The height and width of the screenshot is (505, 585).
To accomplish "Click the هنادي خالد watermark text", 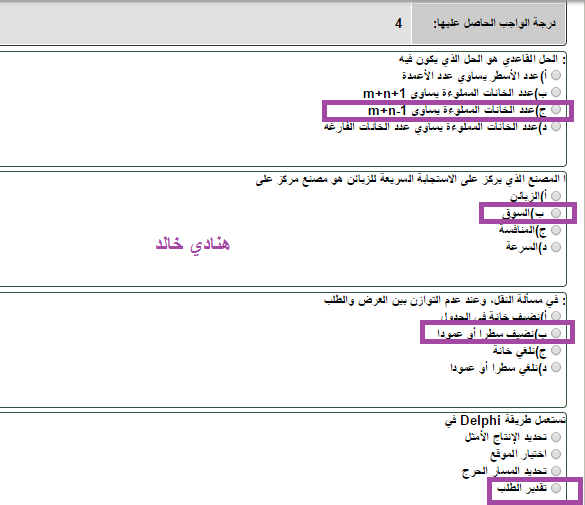I will (193, 244).
